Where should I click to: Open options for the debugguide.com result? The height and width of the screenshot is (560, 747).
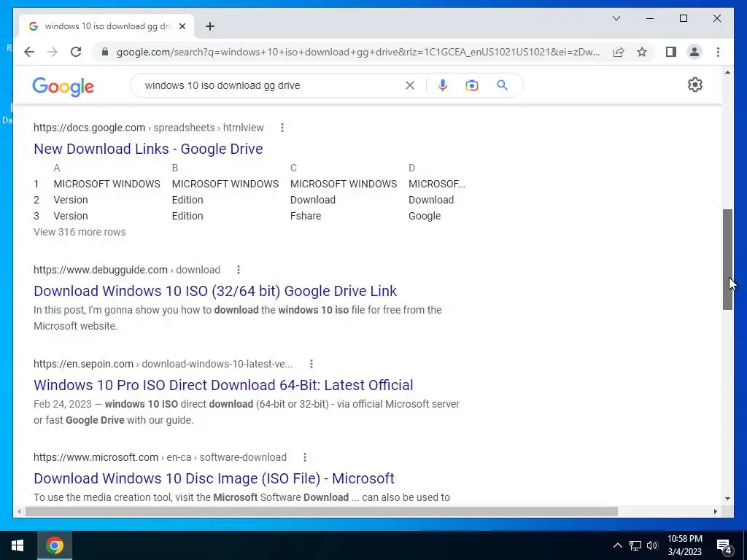coord(239,270)
